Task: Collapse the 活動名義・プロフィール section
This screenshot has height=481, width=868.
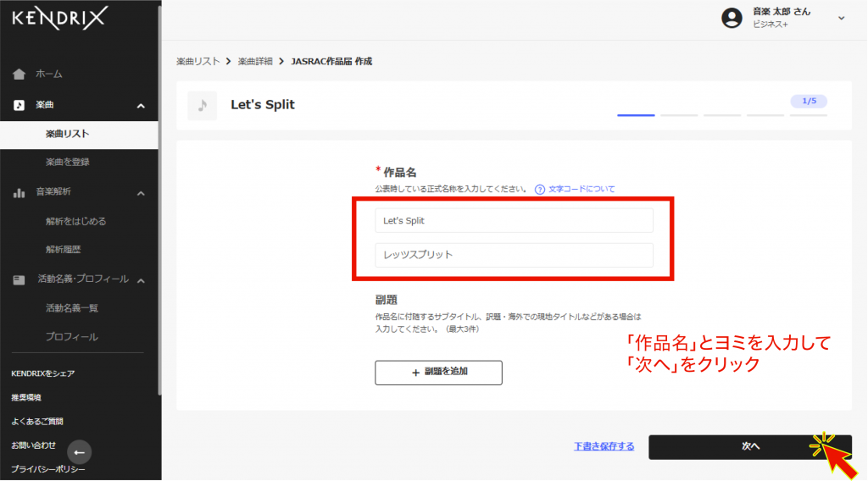Action: click(x=141, y=280)
